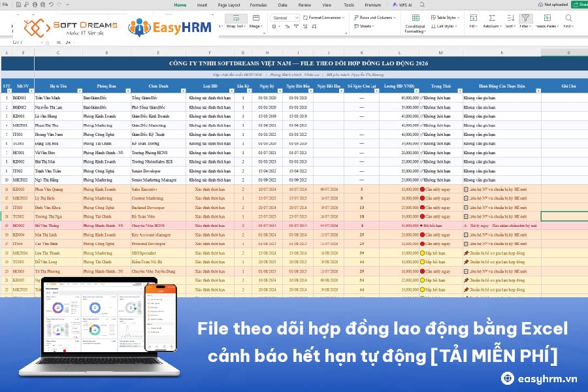Select column header M
Image resolution: width=588 pixels, height=392 pixels.
coord(440,52)
